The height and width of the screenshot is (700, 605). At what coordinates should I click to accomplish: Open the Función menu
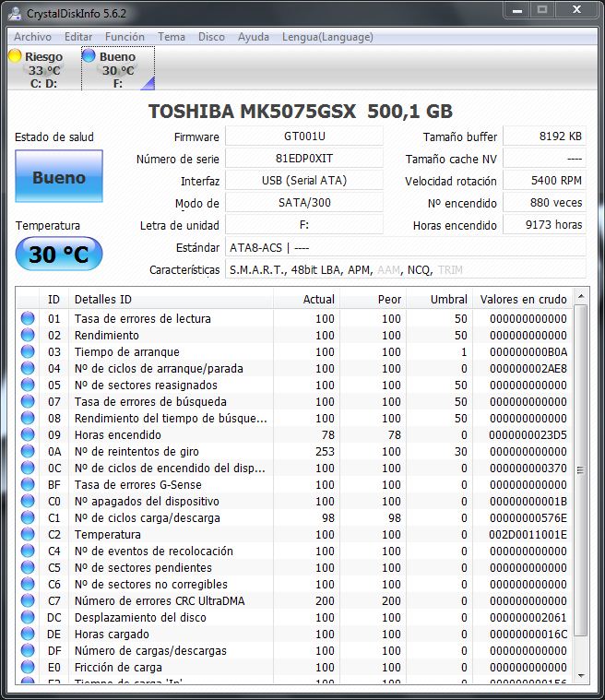click(125, 37)
